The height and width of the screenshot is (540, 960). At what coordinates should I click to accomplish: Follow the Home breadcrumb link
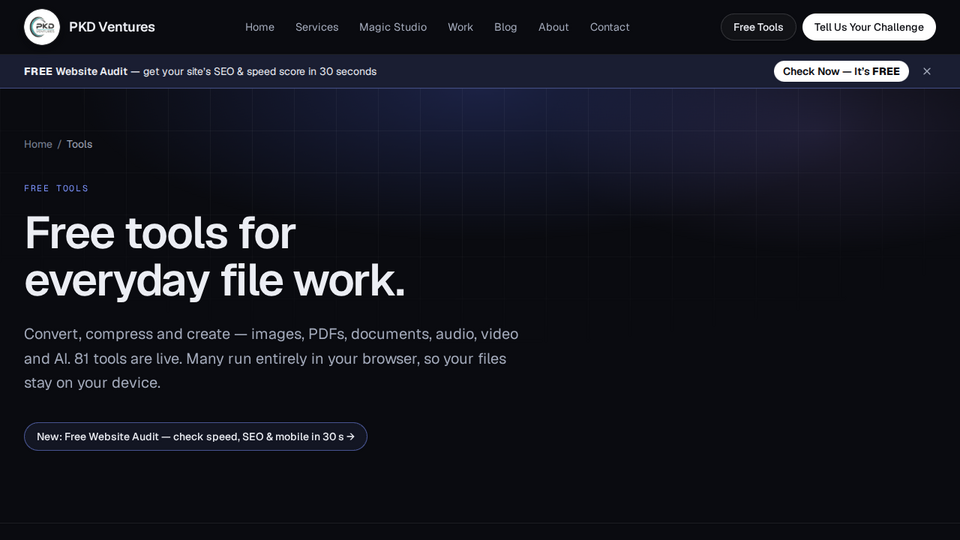[38, 144]
